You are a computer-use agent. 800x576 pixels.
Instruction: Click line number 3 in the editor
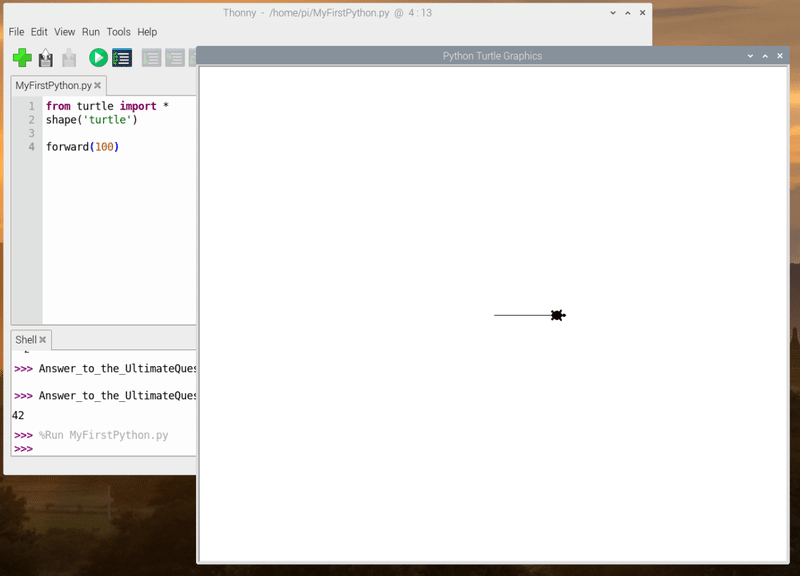coord(32,133)
